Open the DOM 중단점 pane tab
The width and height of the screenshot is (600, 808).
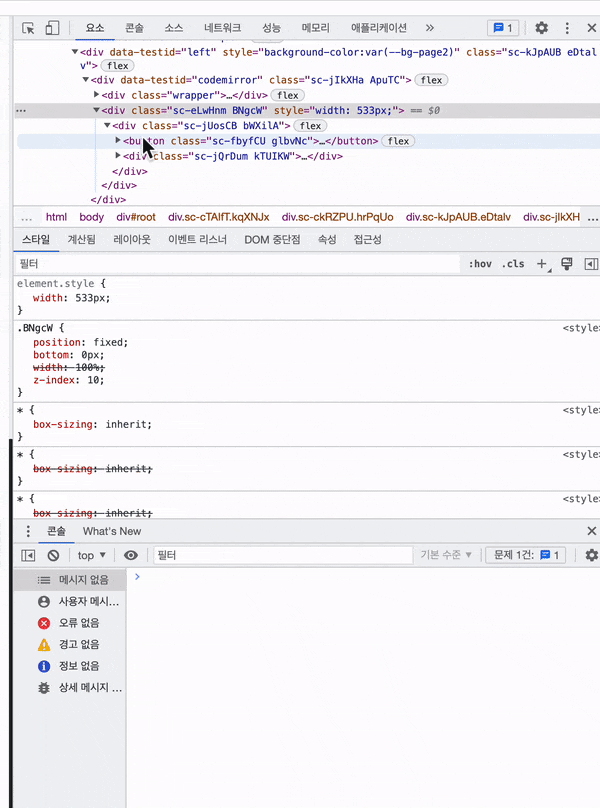point(272,240)
